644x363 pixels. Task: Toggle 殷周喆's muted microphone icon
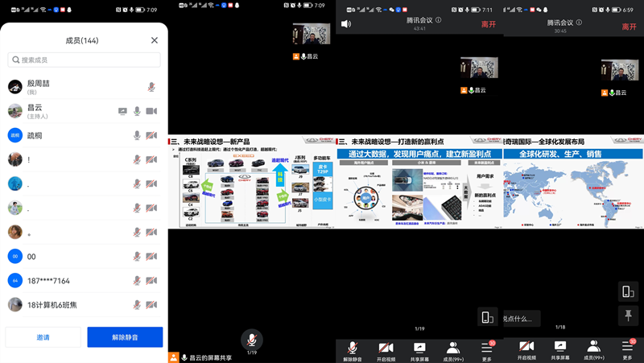(x=151, y=87)
